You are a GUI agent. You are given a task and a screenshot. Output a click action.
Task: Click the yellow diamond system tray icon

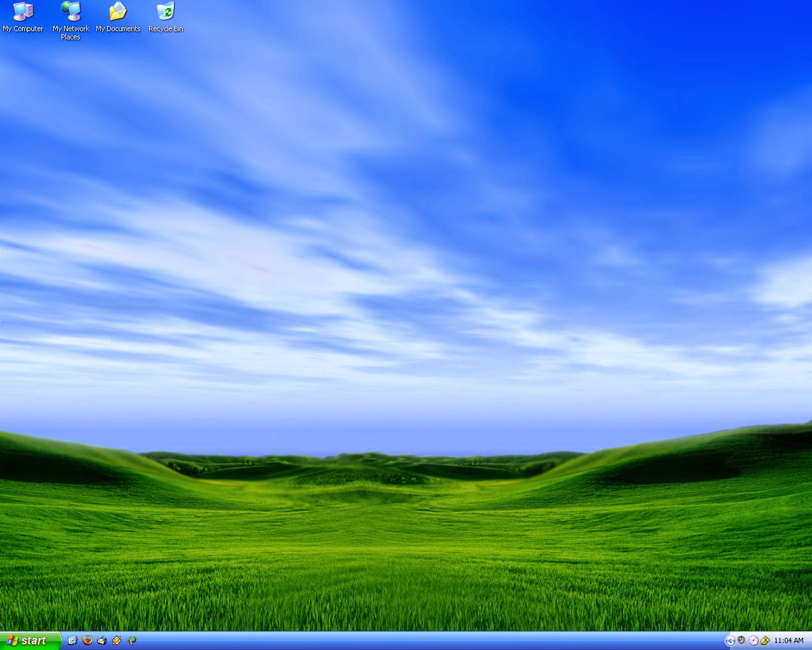tap(766, 640)
